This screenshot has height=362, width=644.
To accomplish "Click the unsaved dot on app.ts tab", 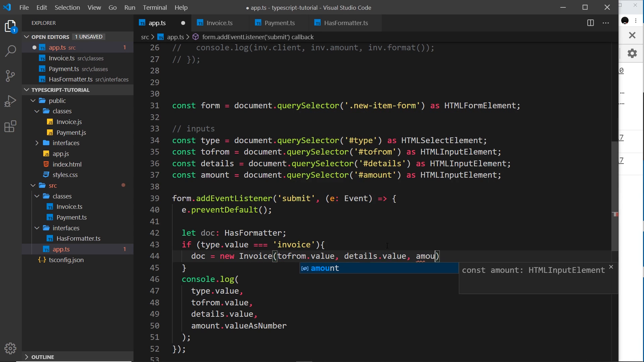I will [183, 23].
